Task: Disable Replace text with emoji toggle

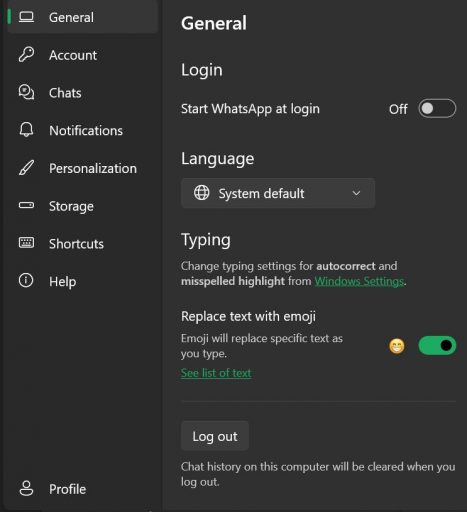Action: point(437,346)
